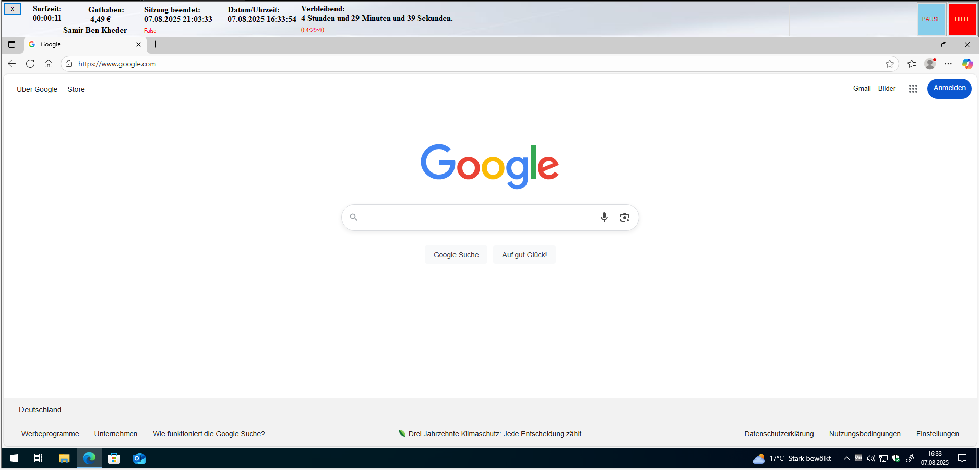Image resolution: width=980 pixels, height=470 pixels.
Task: Open the Edge tab actions menu
Action: 12,44
